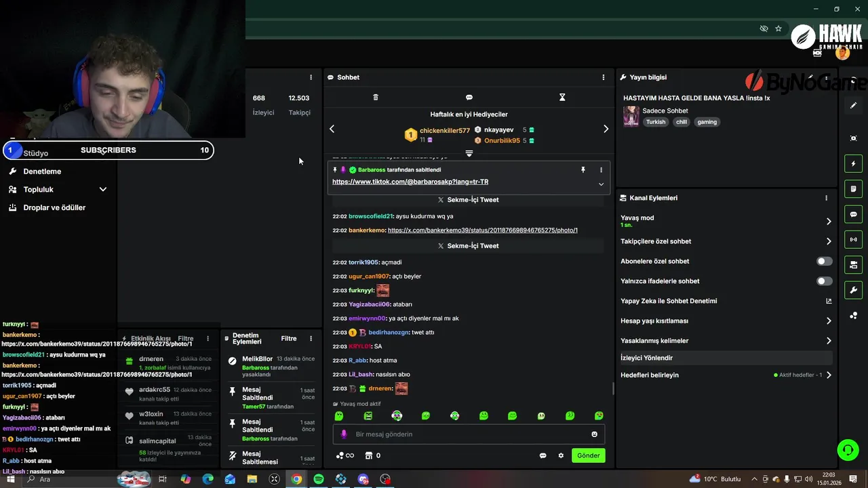Image resolution: width=868 pixels, height=488 pixels.
Task: Click Filtre in Etkinlik Akışı panel
Action: pos(186,338)
